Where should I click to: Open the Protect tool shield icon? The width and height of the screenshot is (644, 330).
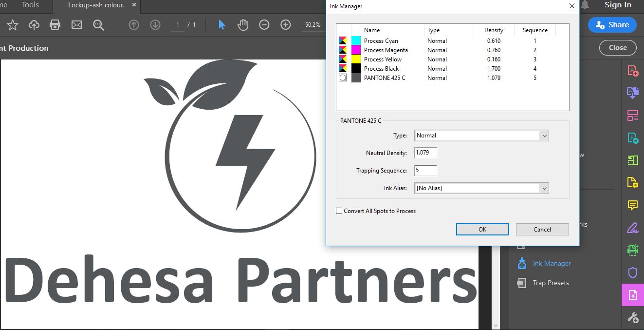coord(633,272)
